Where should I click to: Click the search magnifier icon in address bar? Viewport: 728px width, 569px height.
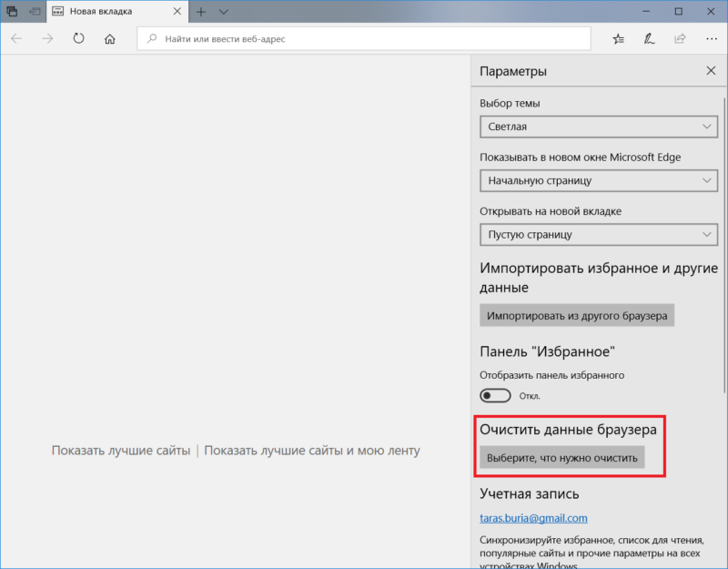pyautogui.click(x=152, y=38)
